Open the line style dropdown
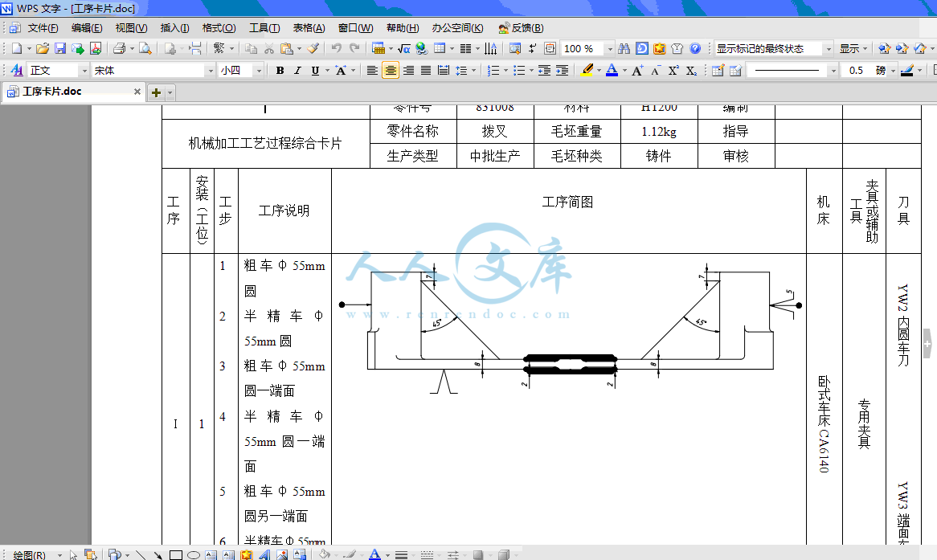The width and height of the screenshot is (937, 560). click(x=833, y=71)
